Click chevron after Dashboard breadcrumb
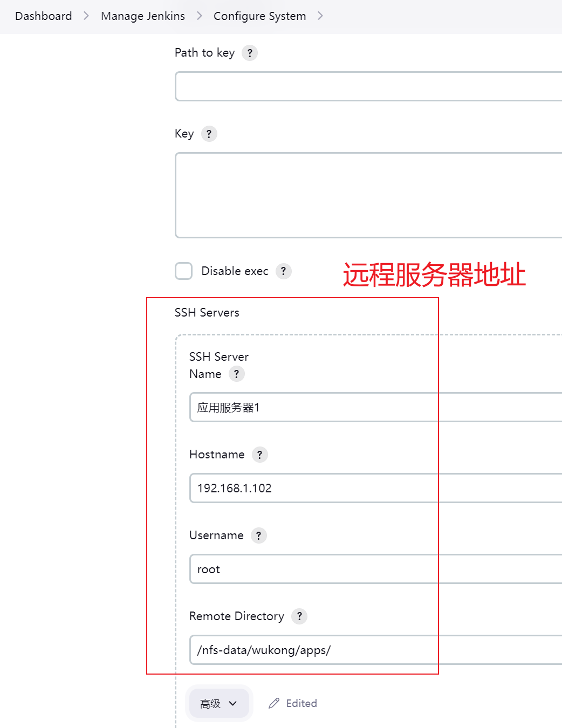562x728 pixels. tap(86, 16)
